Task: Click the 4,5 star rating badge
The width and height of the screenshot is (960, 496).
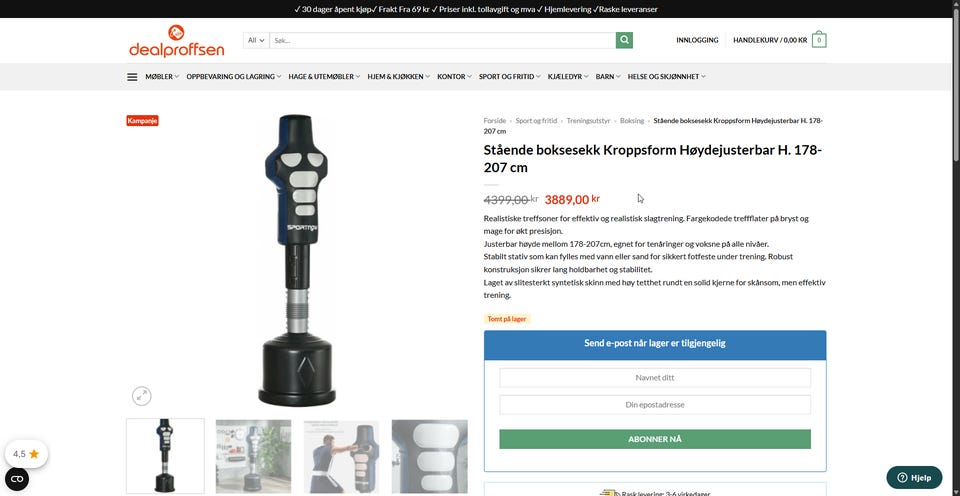Action: [x=26, y=454]
